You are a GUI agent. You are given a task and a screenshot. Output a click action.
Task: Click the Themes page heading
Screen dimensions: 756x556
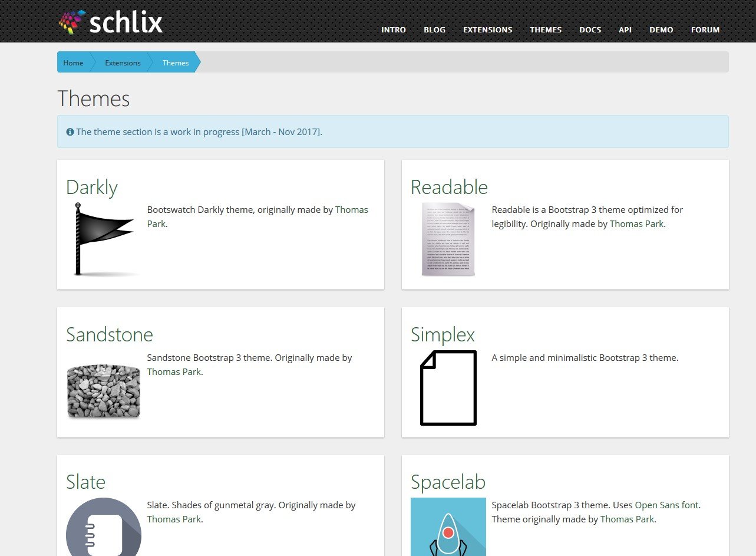pyautogui.click(x=93, y=98)
